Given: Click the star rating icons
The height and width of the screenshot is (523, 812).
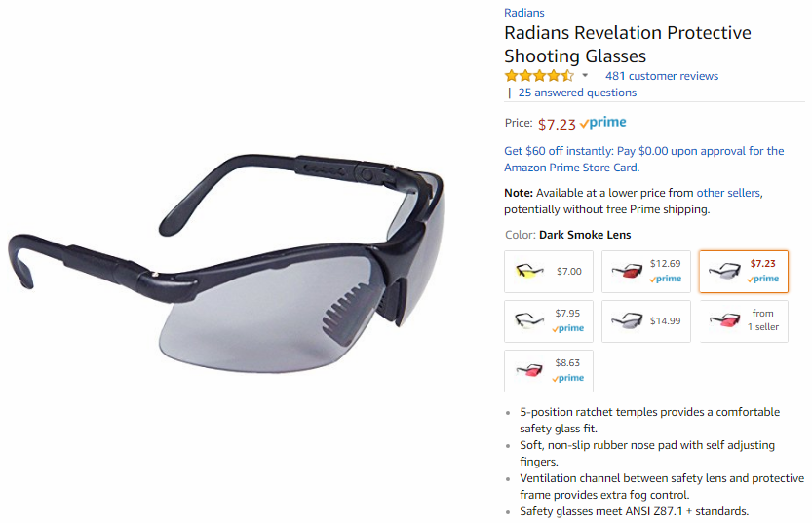Looking at the screenshot, I should pyautogui.click(x=539, y=76).
